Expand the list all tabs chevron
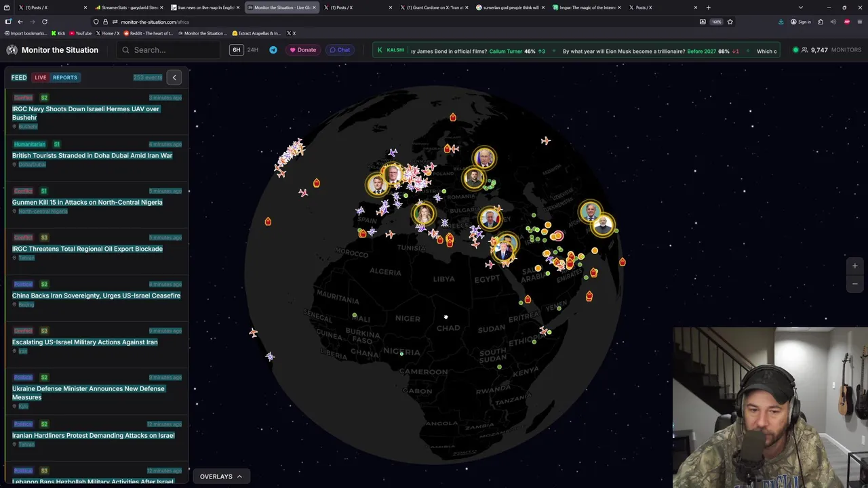The width and height of the screenshot is (868, 488). pyautogui.click(x=801, y=7)
